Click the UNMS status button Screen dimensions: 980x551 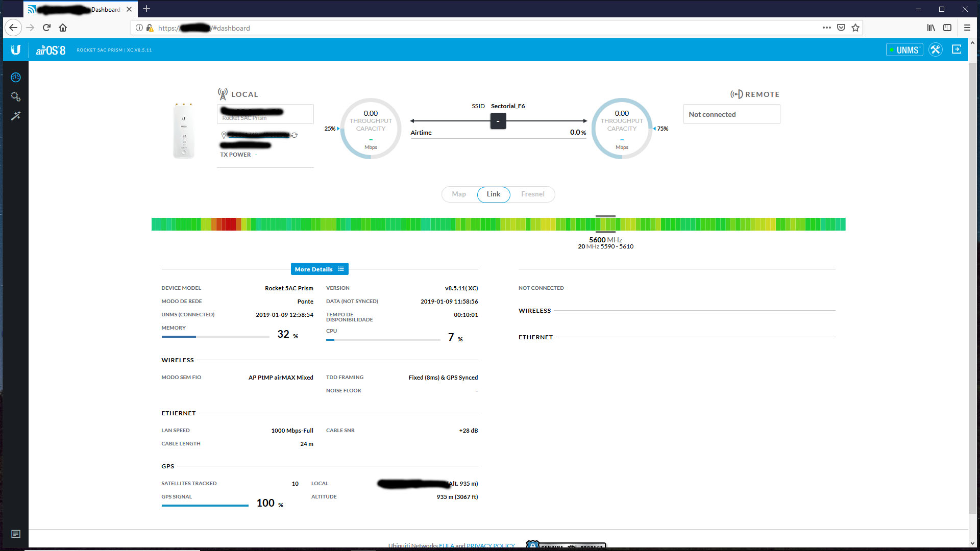(x=904, y=50)
